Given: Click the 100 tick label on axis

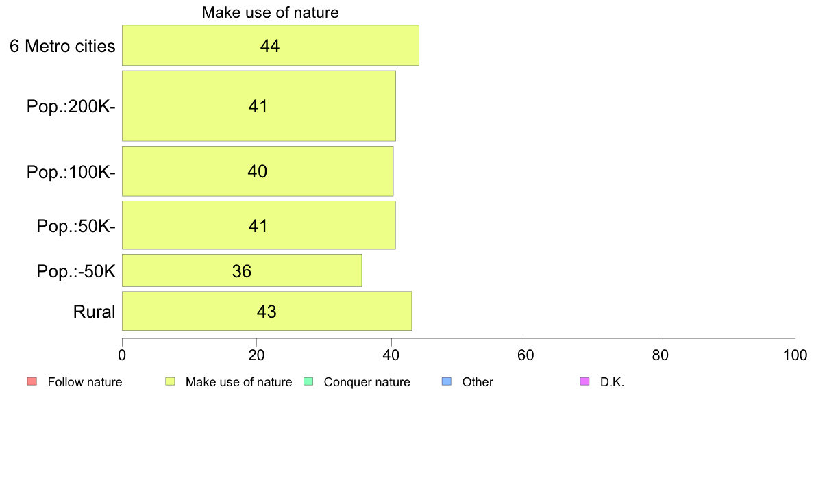Looking at the screenshot, I should 795,355.
